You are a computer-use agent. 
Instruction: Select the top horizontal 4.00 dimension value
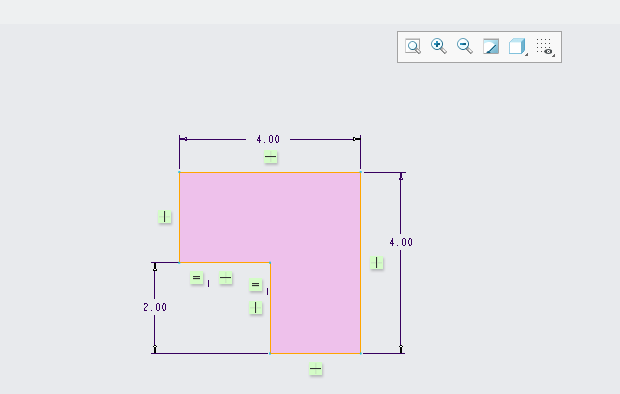tap(268, 139)
